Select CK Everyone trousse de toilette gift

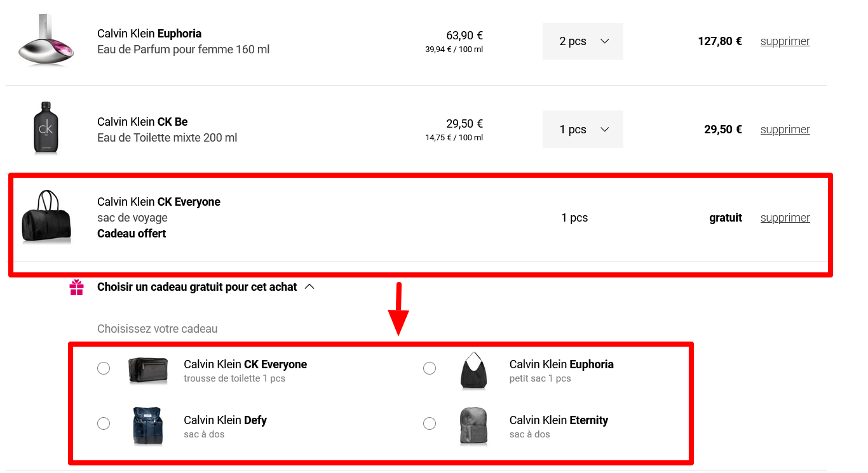[104, 368]
